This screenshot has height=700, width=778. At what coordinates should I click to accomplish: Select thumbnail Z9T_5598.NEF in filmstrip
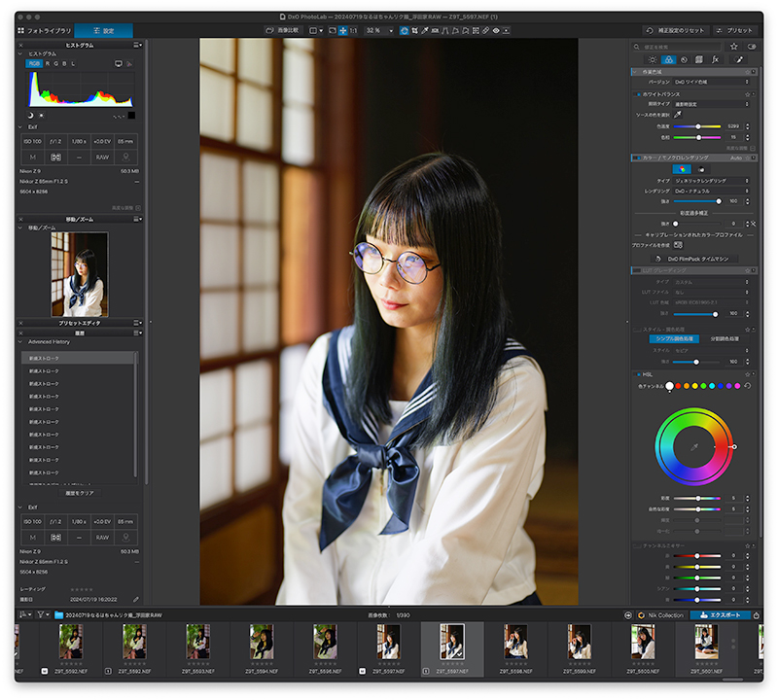click(x=515, y=648)
